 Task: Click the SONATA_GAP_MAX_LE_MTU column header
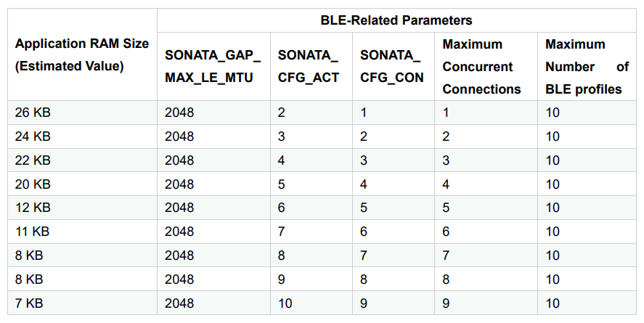pos(213,66)
